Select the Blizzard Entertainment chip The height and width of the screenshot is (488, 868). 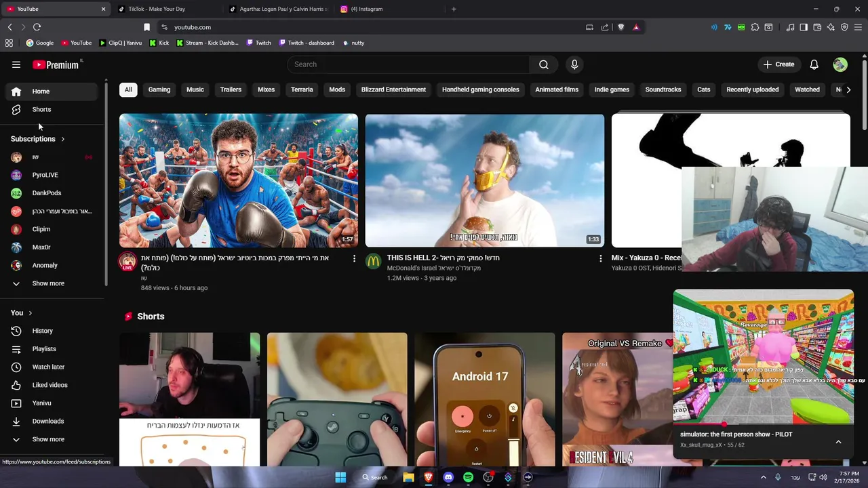coord(393,89)
